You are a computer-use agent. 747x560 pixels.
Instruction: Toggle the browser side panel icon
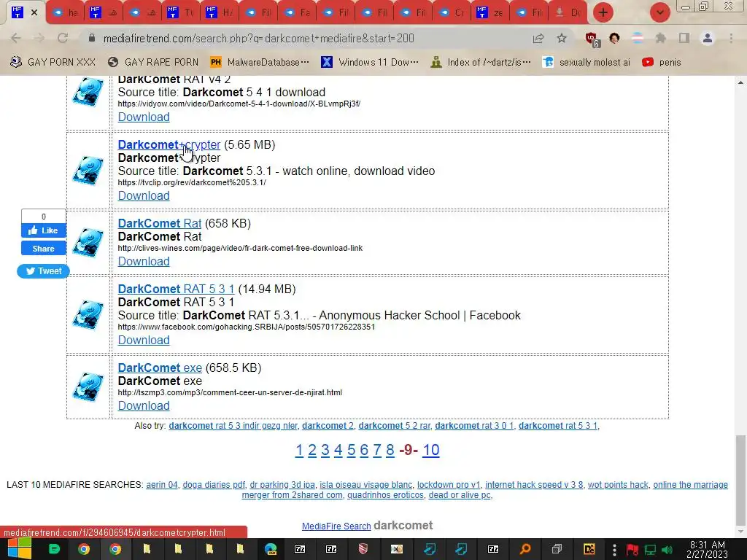tap(684, 38)
